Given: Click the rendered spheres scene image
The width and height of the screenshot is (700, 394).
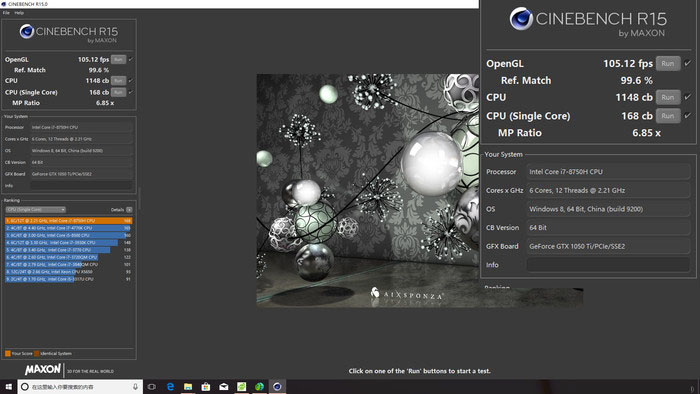Looking at the screenshot, I should [x=367, y=191].
